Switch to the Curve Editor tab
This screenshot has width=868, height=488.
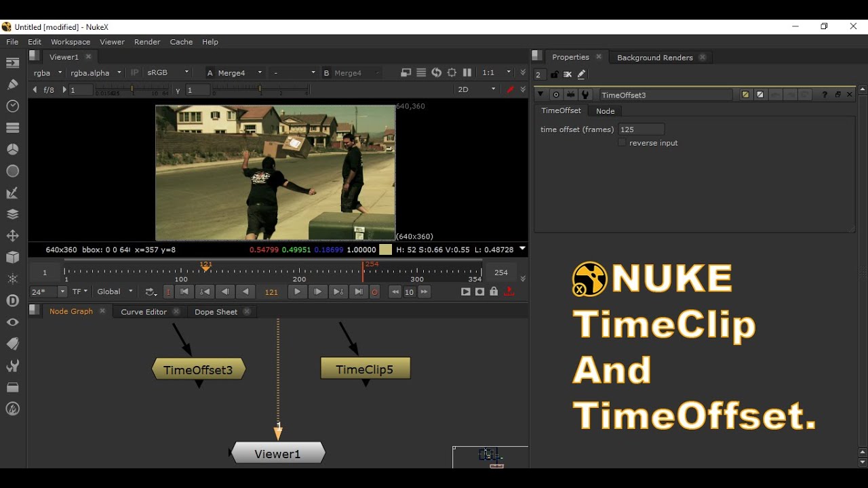click(144, 312)
